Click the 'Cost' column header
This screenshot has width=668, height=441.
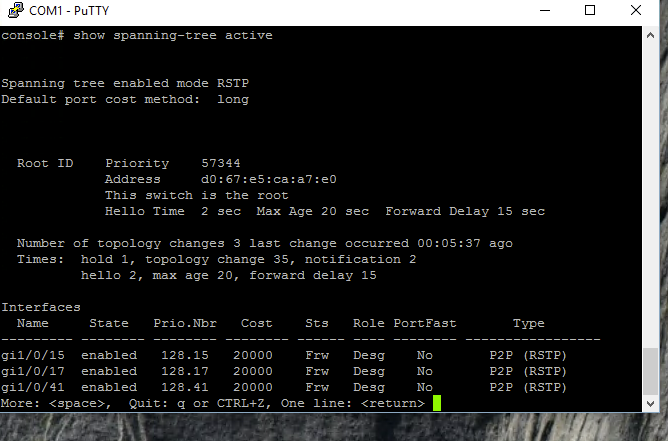(256, 323)
